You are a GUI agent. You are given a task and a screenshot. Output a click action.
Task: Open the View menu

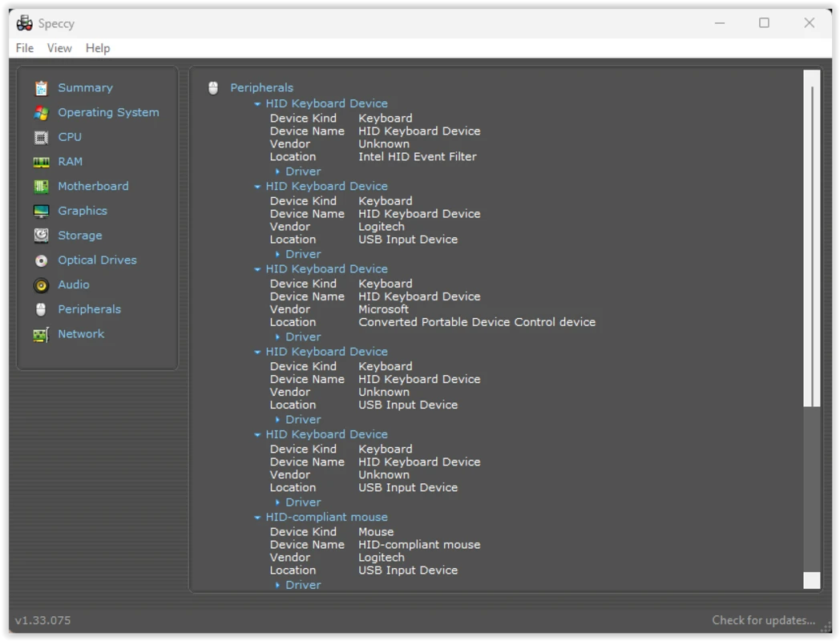[x=59, y=48]
